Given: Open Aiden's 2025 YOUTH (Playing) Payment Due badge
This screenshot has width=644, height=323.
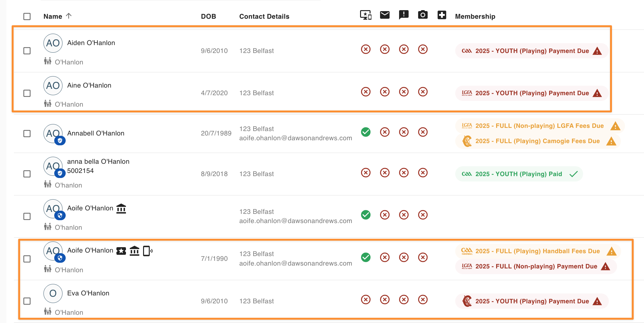Looking at the screenshot, I should coord(532,51).
